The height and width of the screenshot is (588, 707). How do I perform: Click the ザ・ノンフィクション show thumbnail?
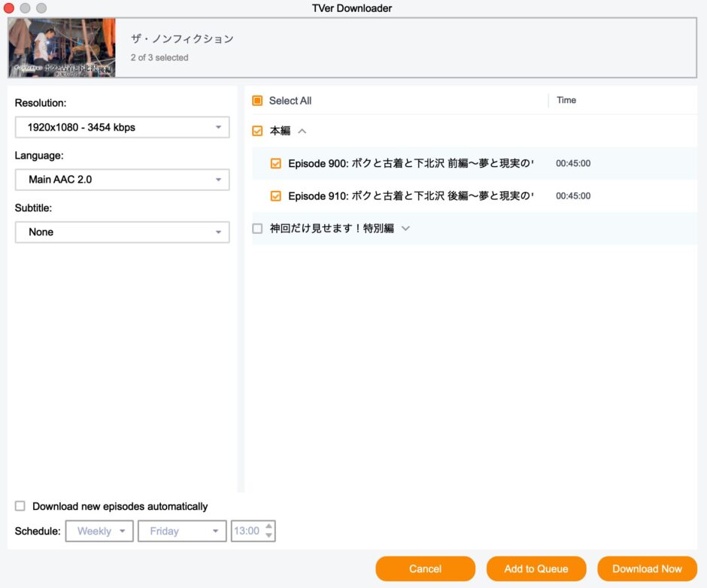click(61, 47)
